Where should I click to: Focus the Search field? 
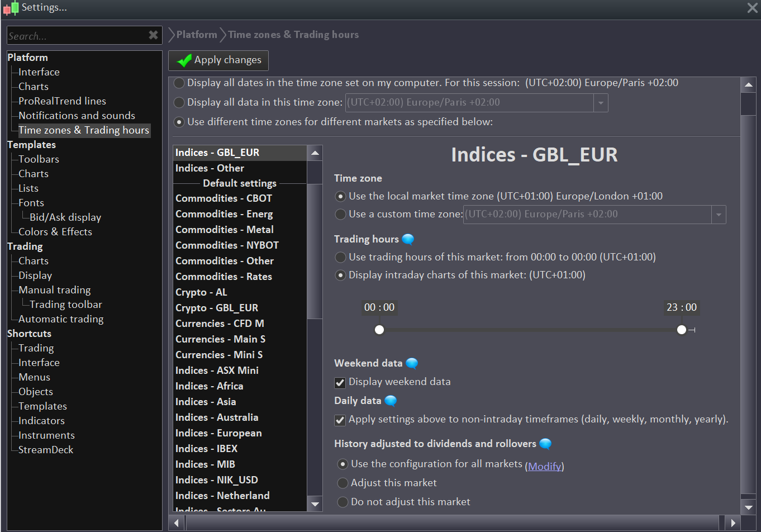77,36
